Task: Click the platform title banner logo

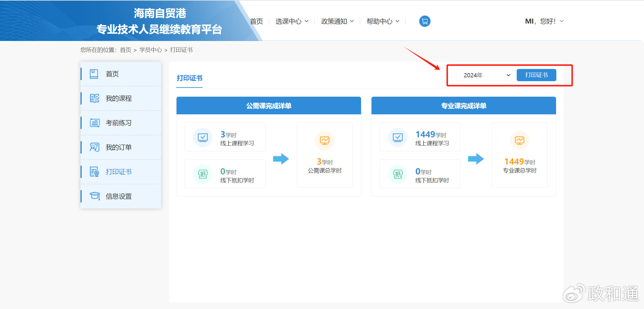Action: pyautogui.click(x=160, y=21)
